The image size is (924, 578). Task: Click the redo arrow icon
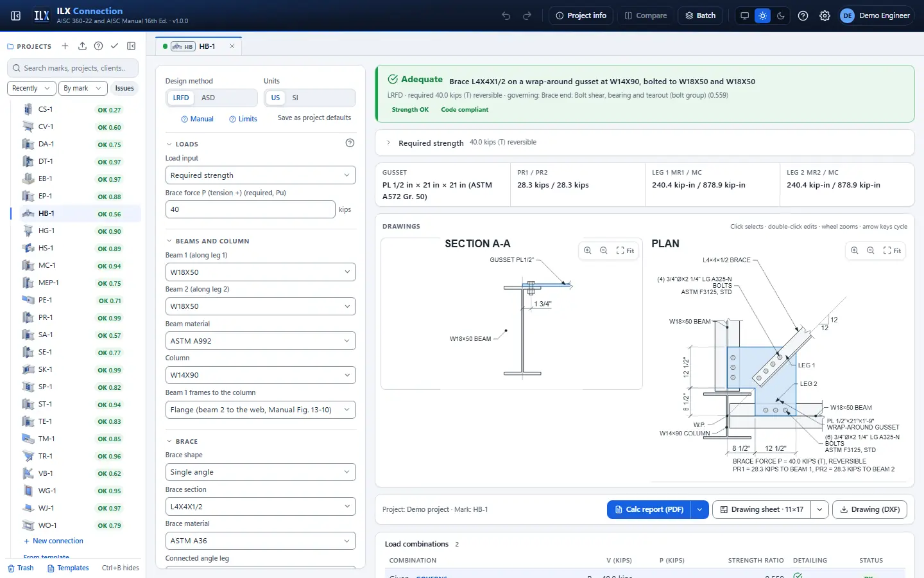pos(527,15)
